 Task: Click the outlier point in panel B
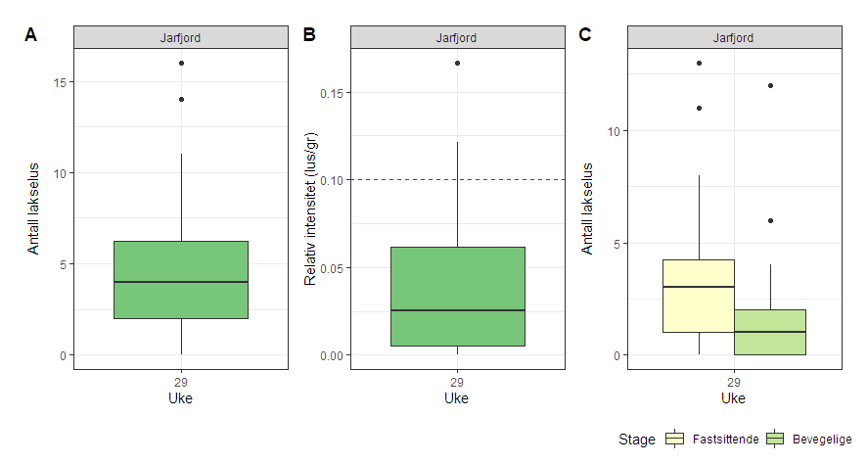coord(458,63)
